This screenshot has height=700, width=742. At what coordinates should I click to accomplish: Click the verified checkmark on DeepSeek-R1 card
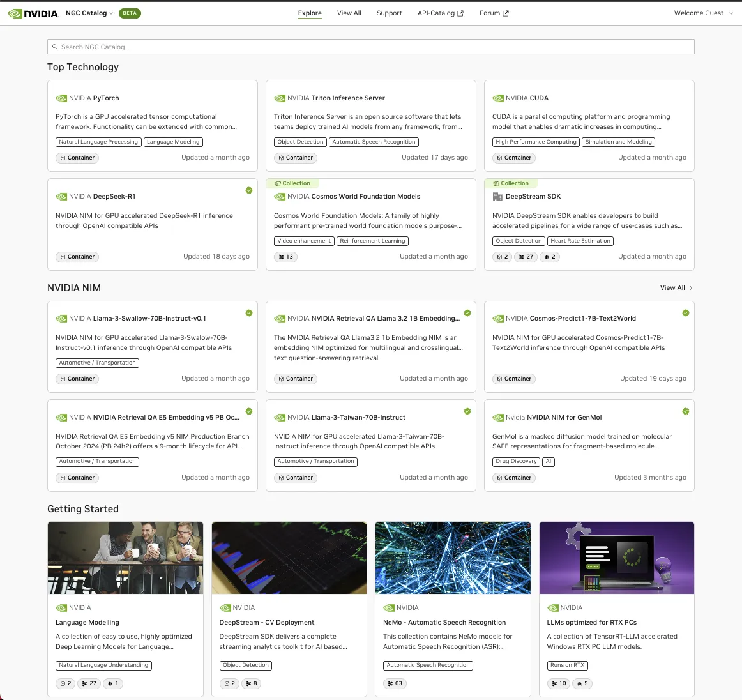[x=249, y=190]
